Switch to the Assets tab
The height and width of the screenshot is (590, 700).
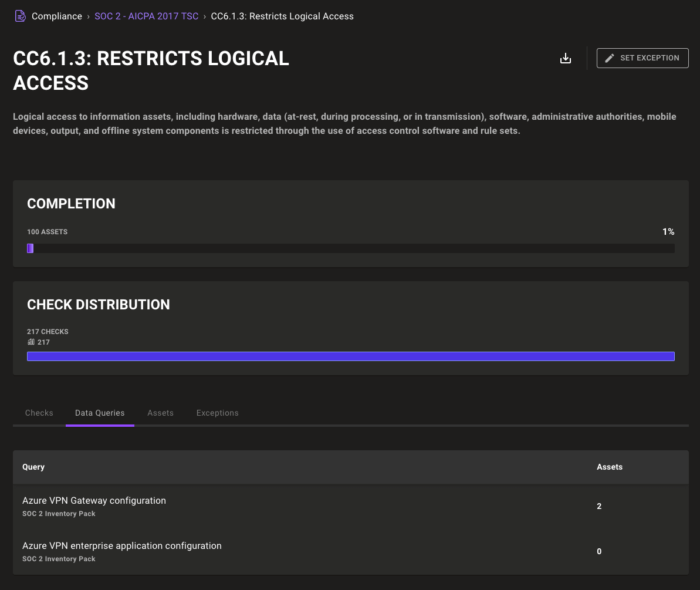(x=160, y=413)
